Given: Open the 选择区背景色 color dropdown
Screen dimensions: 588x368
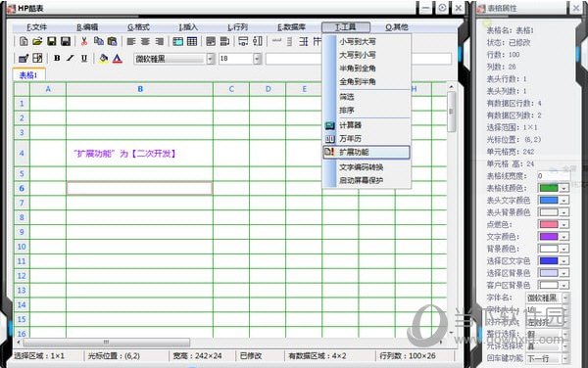Looking at the screenshot, I should click(563, 273).
